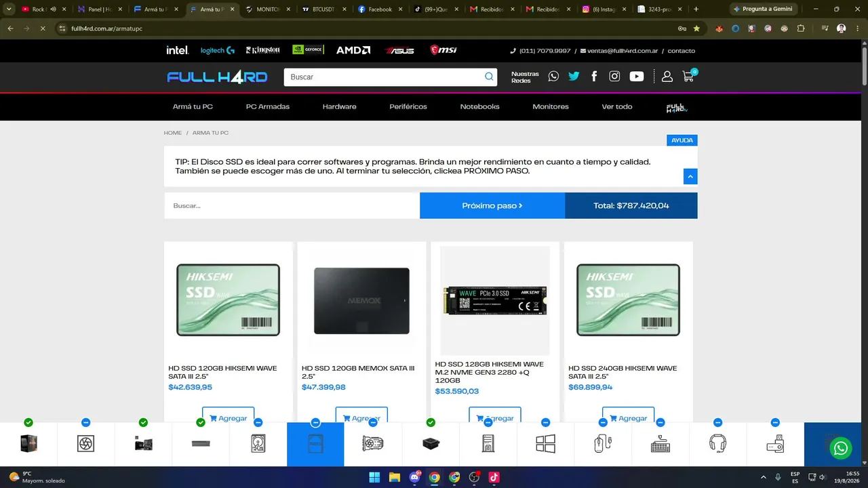This screenshot has width=868, height=488.
Task: Click the Logitech G brand logo
Action: click(218, 50)
